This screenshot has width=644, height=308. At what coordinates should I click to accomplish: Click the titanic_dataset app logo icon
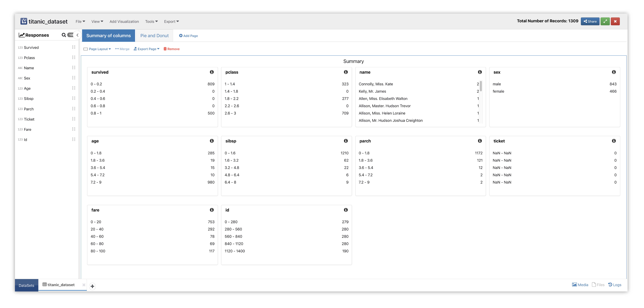[x=24, y=21]
